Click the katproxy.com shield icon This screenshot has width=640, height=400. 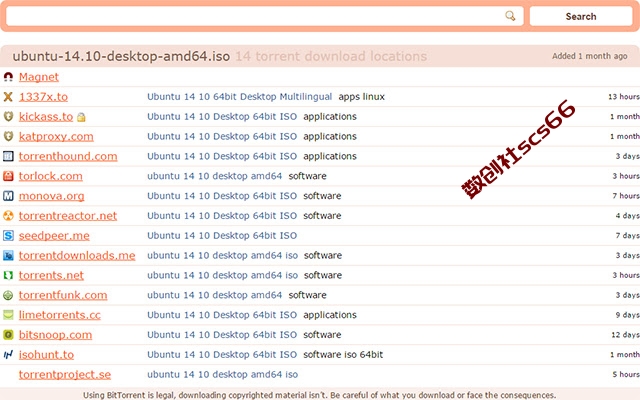8,136
